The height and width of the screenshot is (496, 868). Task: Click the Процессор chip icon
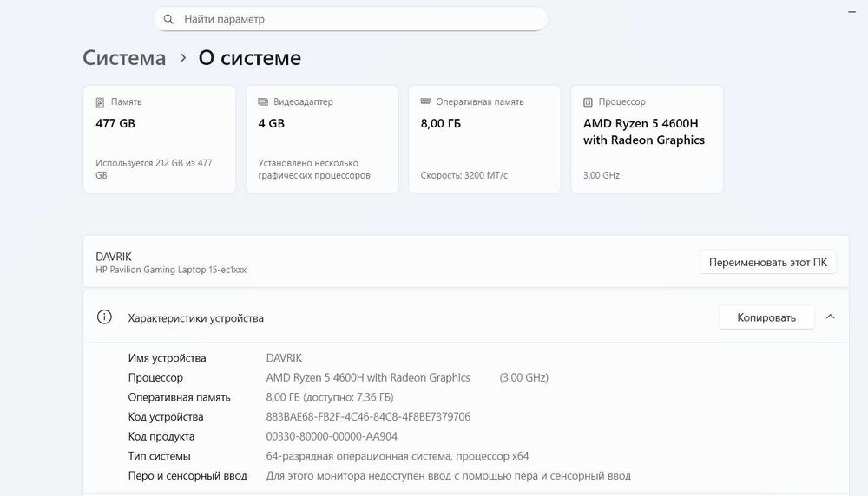[589, 102]
